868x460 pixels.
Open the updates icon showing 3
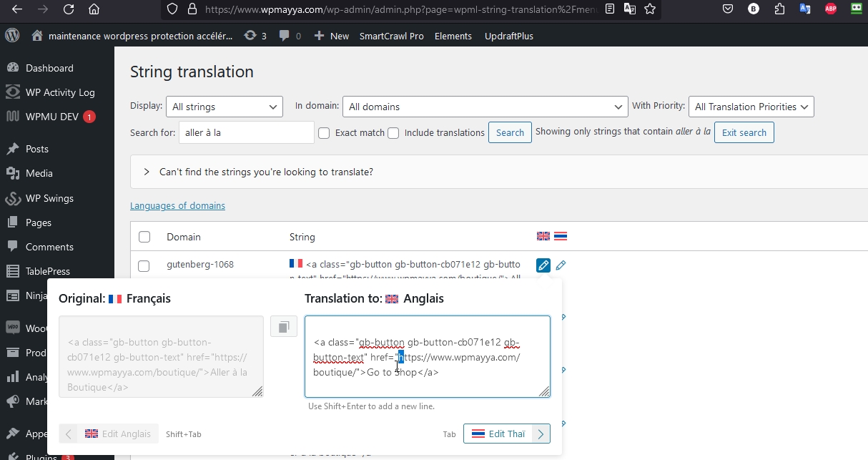coord(255,36)
